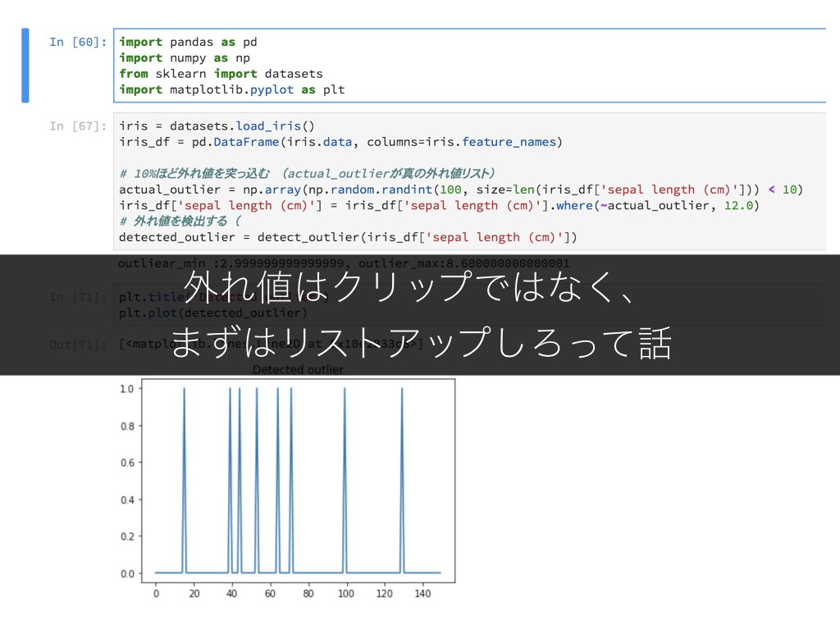Click the line using .where(~actual_outlier, 12.0)
Screen dimensions: 840x630
[439, 205]
